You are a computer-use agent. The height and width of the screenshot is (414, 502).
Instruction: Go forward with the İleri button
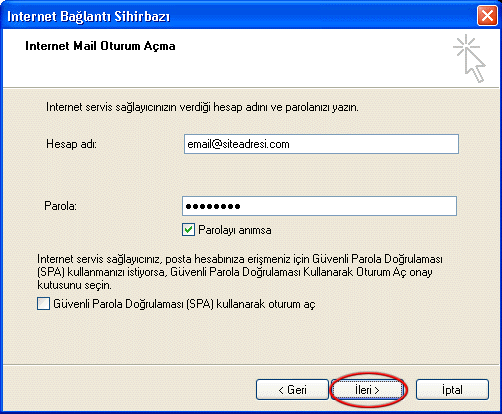click(x=367, y=390)
